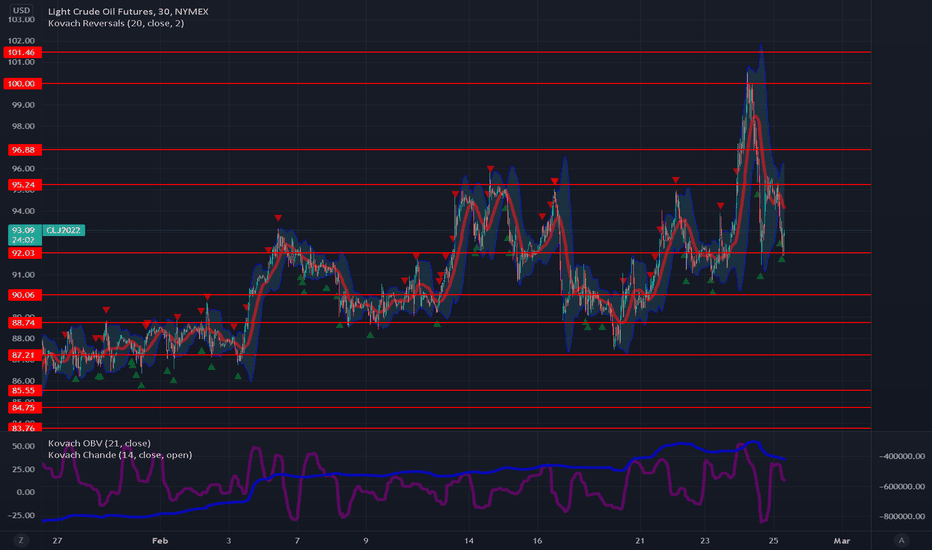This screenshot has height=550, width=932.
Task: Select the Kovach OBV indicator legend
Action: 99,443
